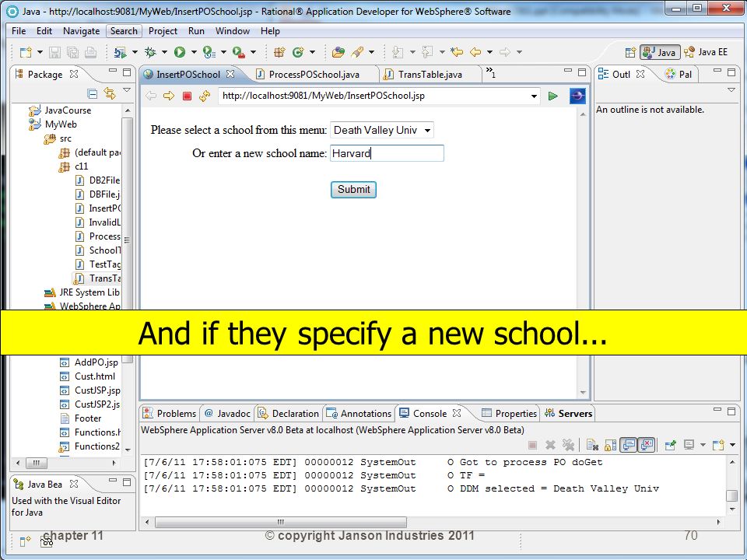Open the Properties tab
The width and height of the screenshot is (747, 560).
[x=509, y=413]
